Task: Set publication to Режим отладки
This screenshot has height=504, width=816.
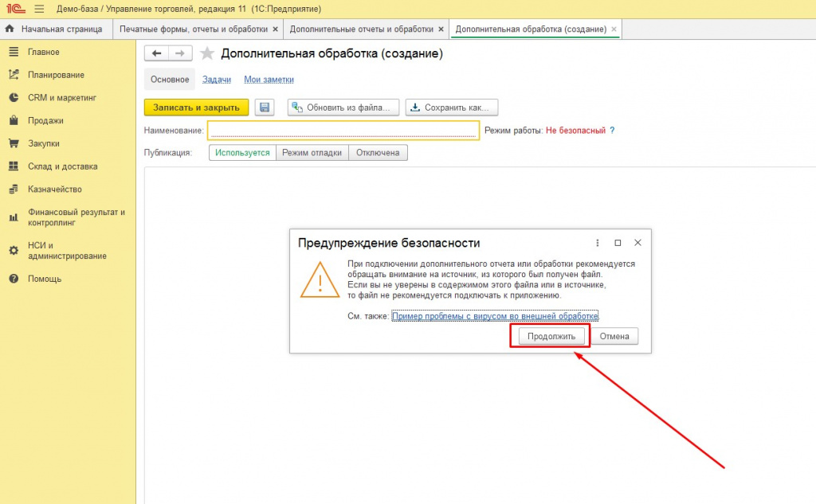Action: click(312, 153)
